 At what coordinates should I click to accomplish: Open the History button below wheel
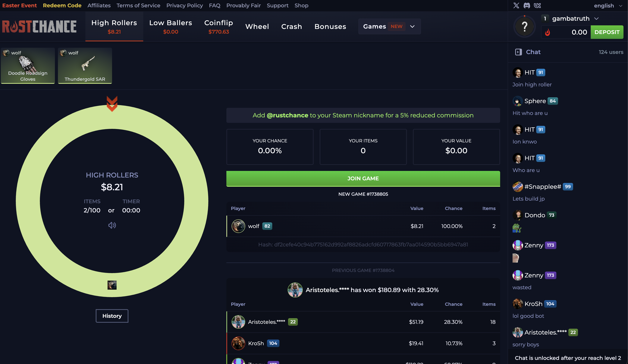click(112, 316)
